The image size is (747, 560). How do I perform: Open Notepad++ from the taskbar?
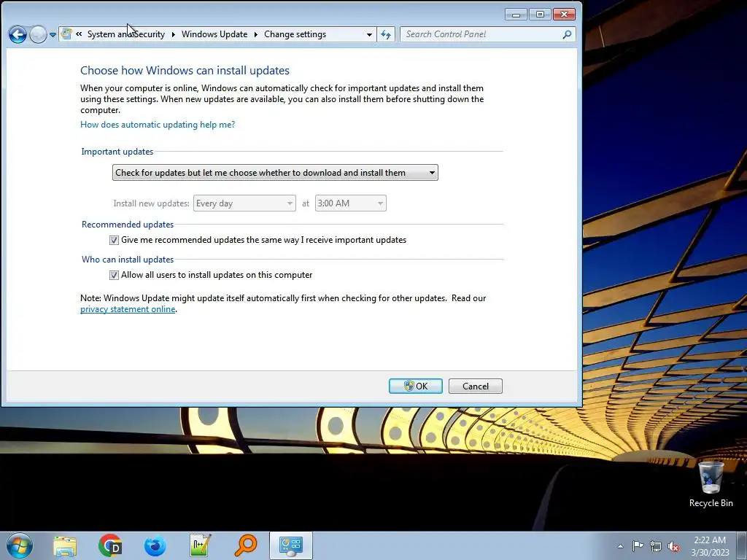point(200,545)
